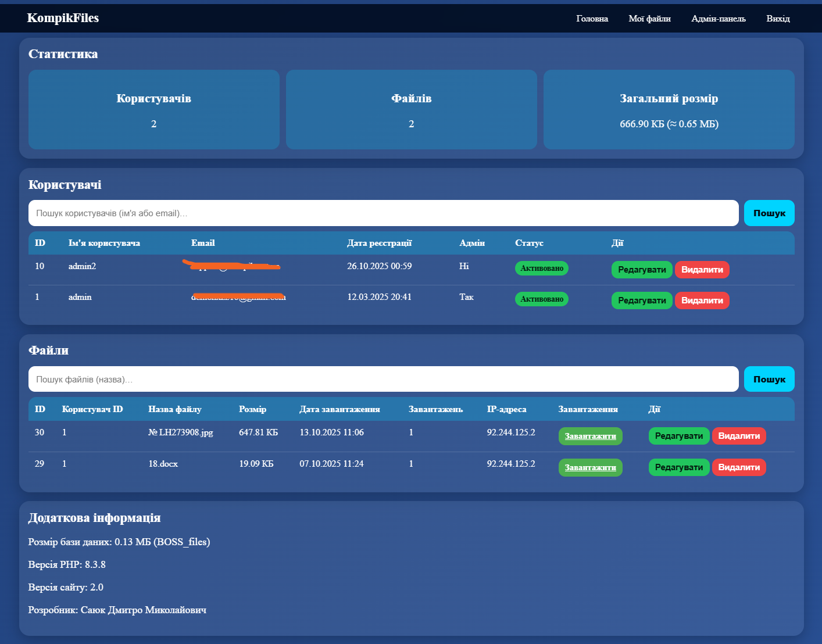Open Адмін-панель in the navigation
This screenshot has height=644, width=822.
[x=718, y=19]
